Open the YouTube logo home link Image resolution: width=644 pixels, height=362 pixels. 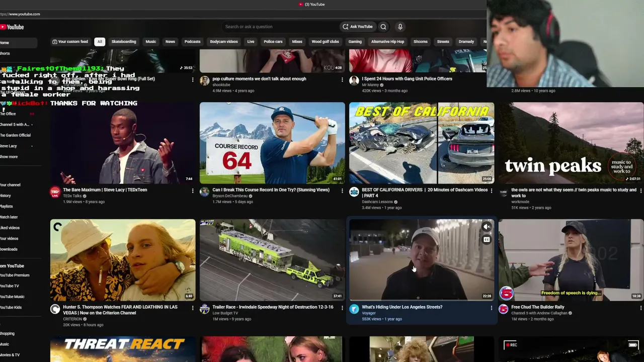12,27
